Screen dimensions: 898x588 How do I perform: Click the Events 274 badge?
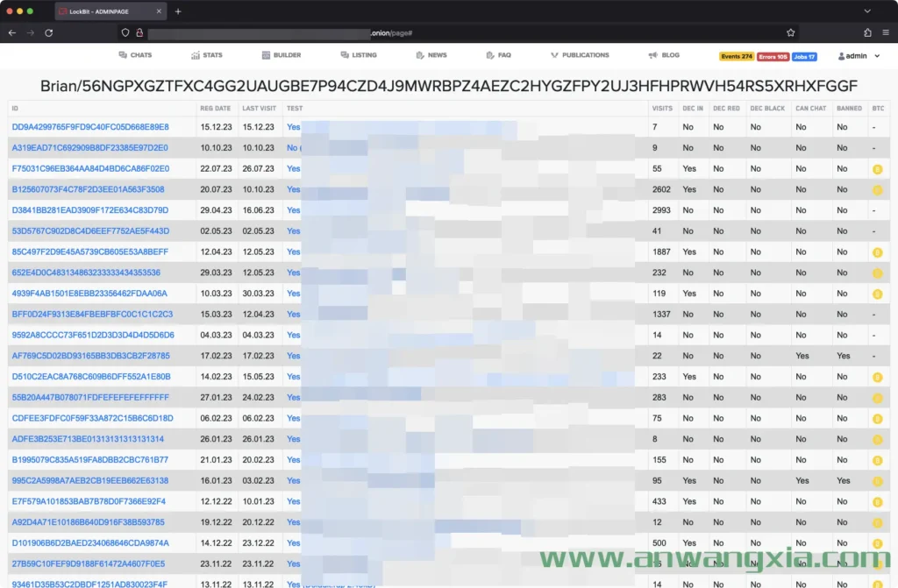tap(737, 56)
